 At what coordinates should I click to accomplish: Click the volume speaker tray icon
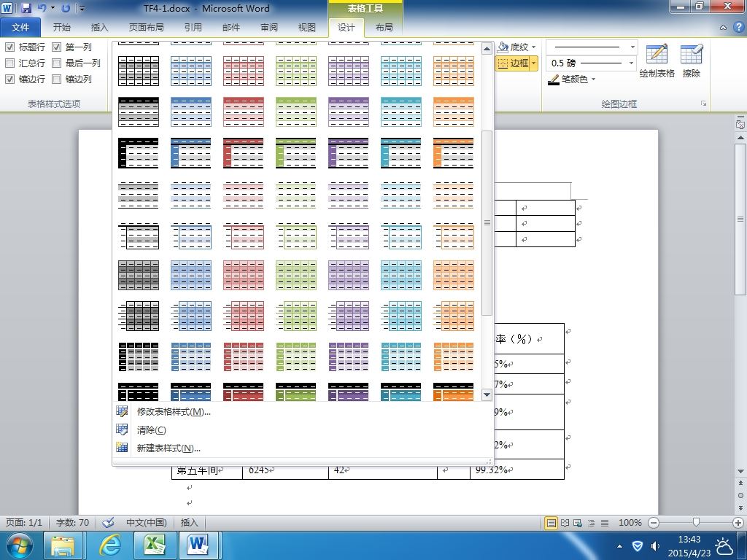pos(656,546)
